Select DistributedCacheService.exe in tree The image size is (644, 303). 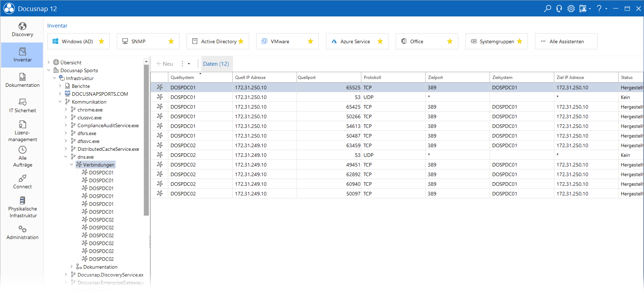108,149
